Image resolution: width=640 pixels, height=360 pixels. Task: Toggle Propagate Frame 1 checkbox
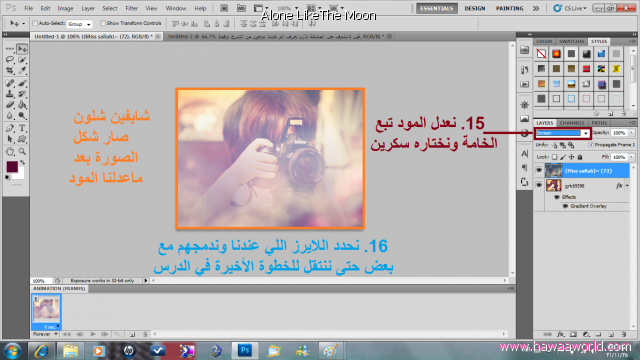tap(591, 145)
